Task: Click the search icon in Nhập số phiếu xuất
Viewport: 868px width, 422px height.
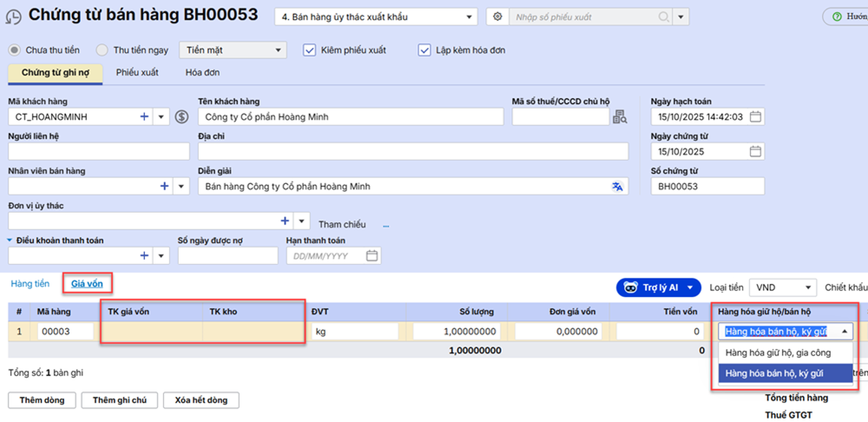Action: point(663,16)
